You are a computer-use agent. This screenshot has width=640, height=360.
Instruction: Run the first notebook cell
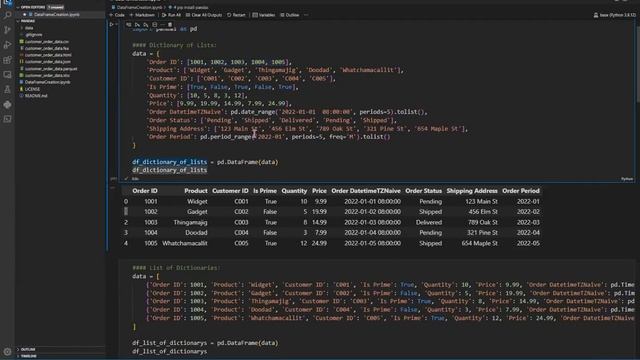[x=111, y=24]
